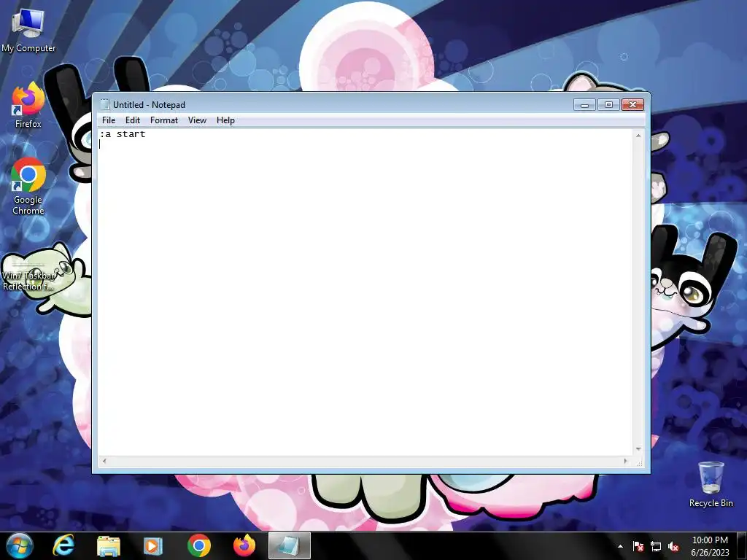Open Action Center flag tray icon

click(638, 546)
